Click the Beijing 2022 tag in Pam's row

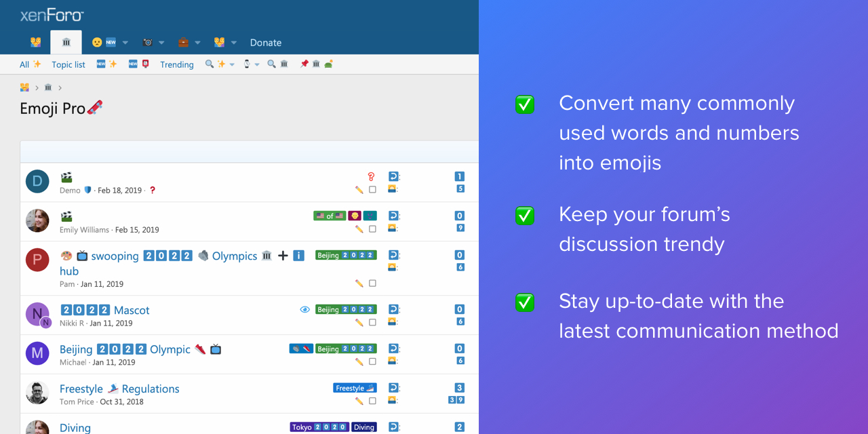[346, 255]
